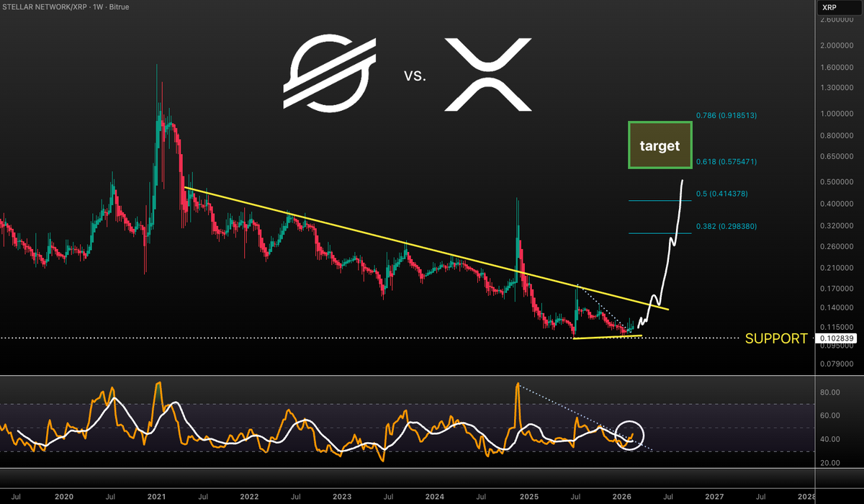Click the 0.320000 price axis label
The image size is (864, 504).
[837, 226]
